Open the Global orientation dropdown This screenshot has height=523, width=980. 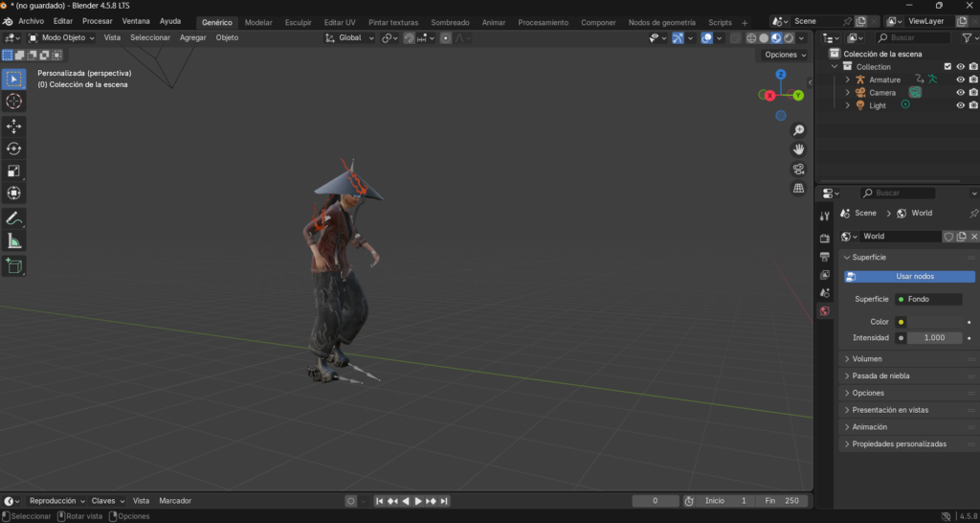pyautogui.click(x=350, y=38)
